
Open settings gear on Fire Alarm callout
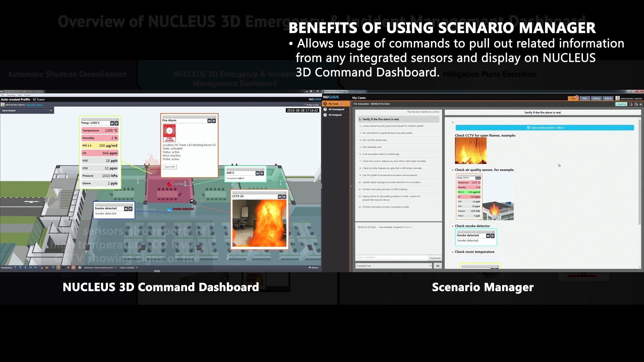214,121
